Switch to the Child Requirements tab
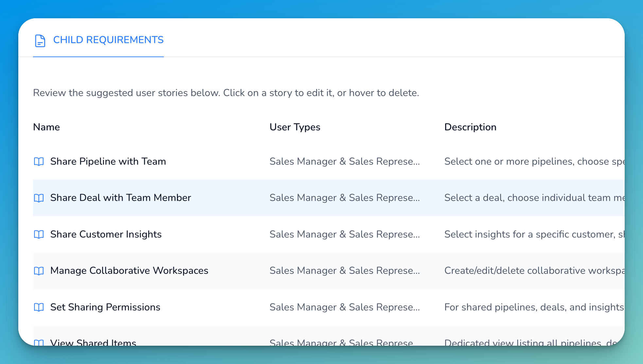This screenshot has width=643, height=364. point(109,40)
